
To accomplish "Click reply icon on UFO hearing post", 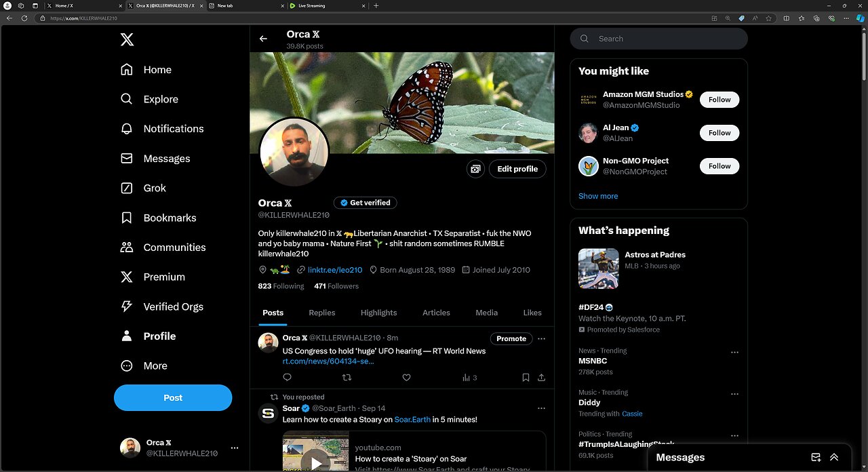I will pyautogui.click(x=287, y=378).
